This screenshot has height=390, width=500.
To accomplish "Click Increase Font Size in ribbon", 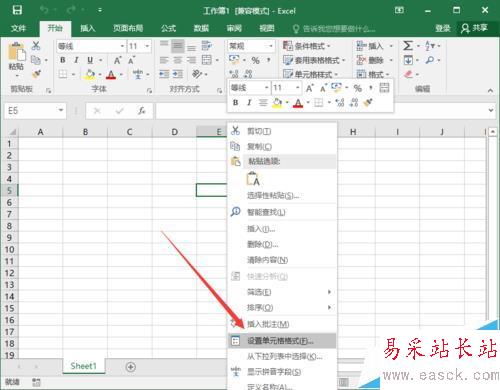I will (x=117, y=60).
